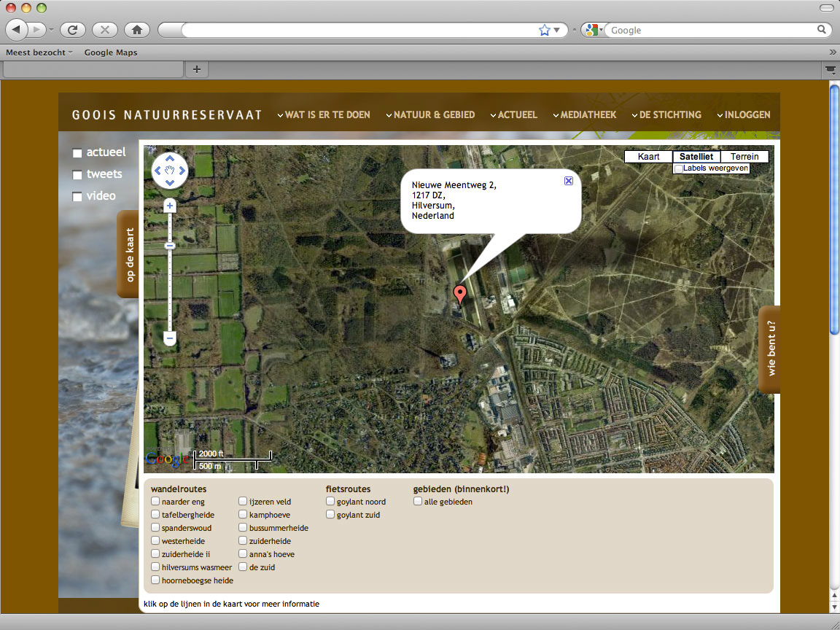Check the spanderswoud walking route
840x630 pixels.
point(155,528)
